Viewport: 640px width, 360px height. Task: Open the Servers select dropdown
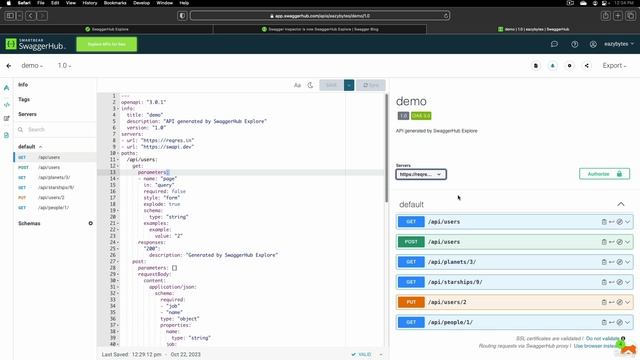tap(421, 174)
